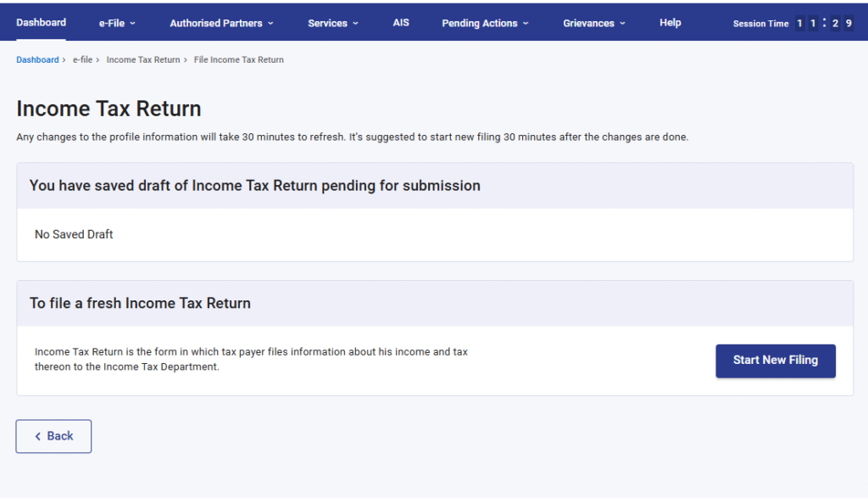The width and height of the screenshot is (868, 498).
Task: Click Help in the top menu
Action: coord(670,23)
